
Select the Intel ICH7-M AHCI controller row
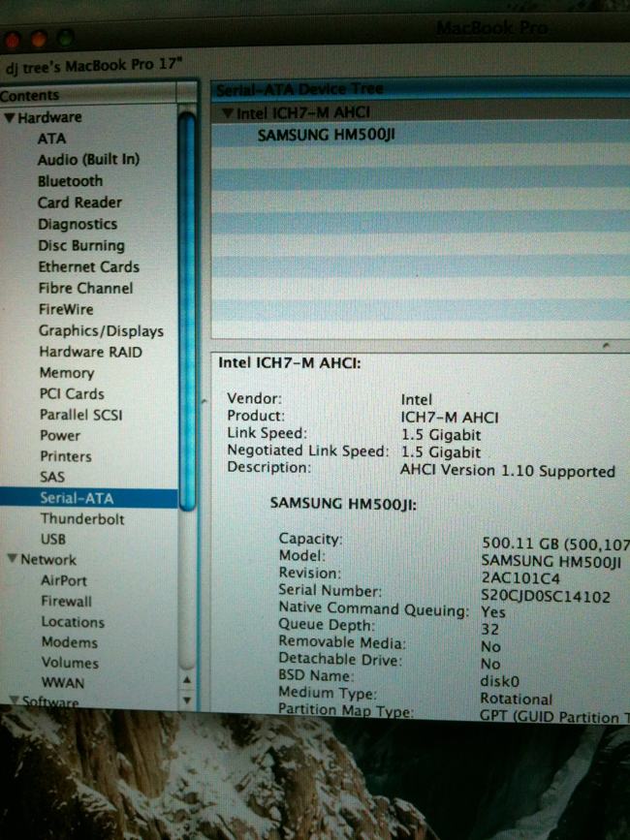[303, 113]
